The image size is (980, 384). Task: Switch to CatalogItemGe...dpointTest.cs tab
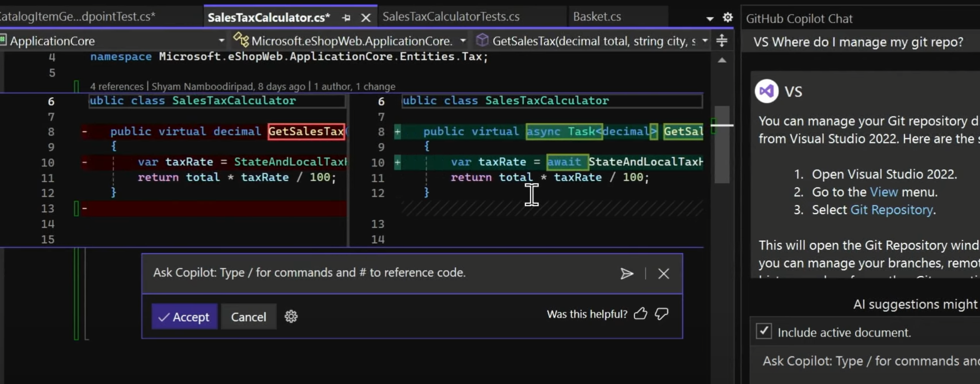click(x=78, y=17)
